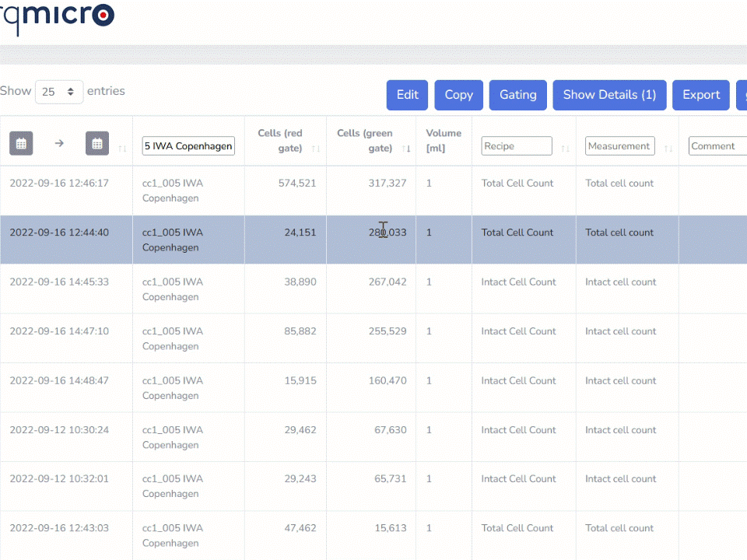
Task: Click Total Cell Count recipe in highlighted row
Action: 517,233
